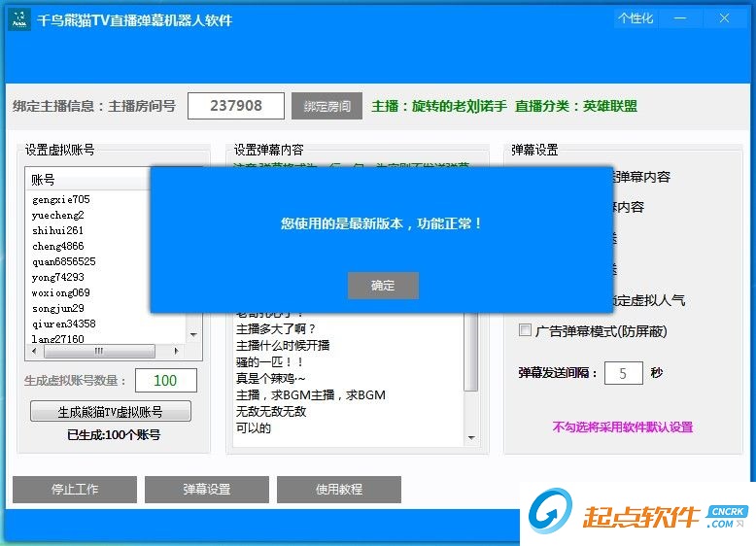Click the danmaku content vertical scrollbar thumb
Viewport: 756px width, 546px height.
click(x=471, y=352)
